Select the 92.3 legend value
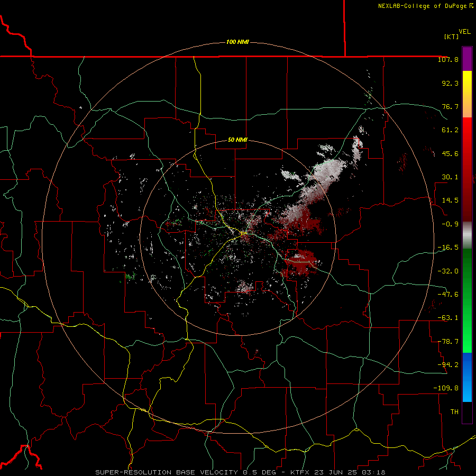Viewport: 476px width, 476px height. click(450, 83)
